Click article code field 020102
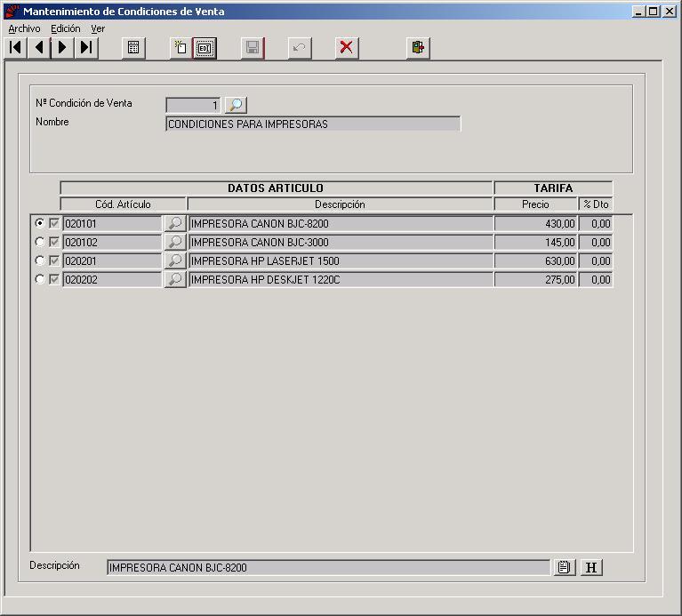The height and width of the screenshot is (616, 682). coord(112,242)
